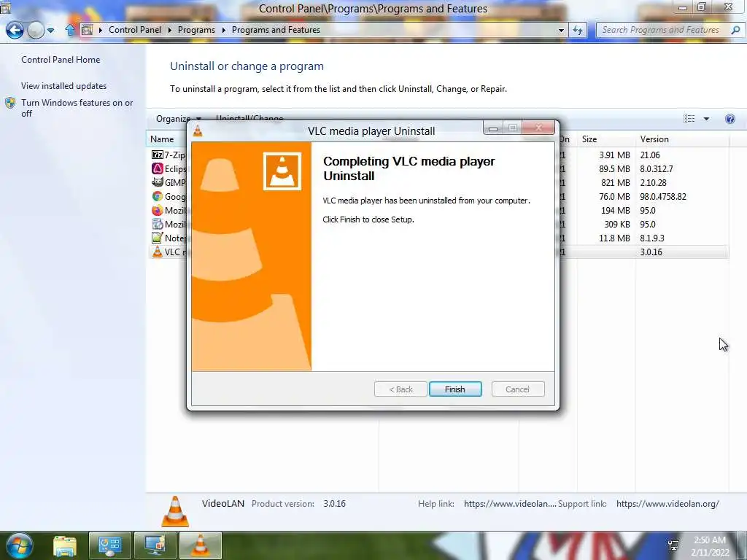Click the 194 MB size cell

click(x=616, y=210)
